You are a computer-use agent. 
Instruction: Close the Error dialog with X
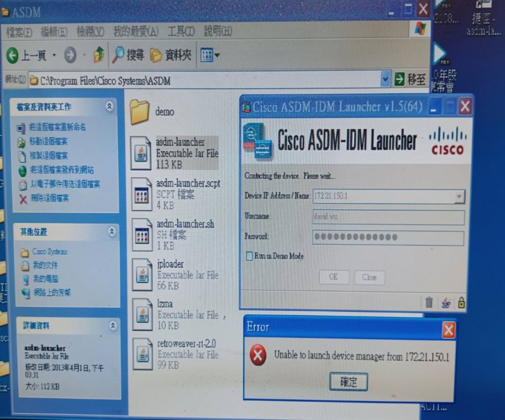click(448, 330)
